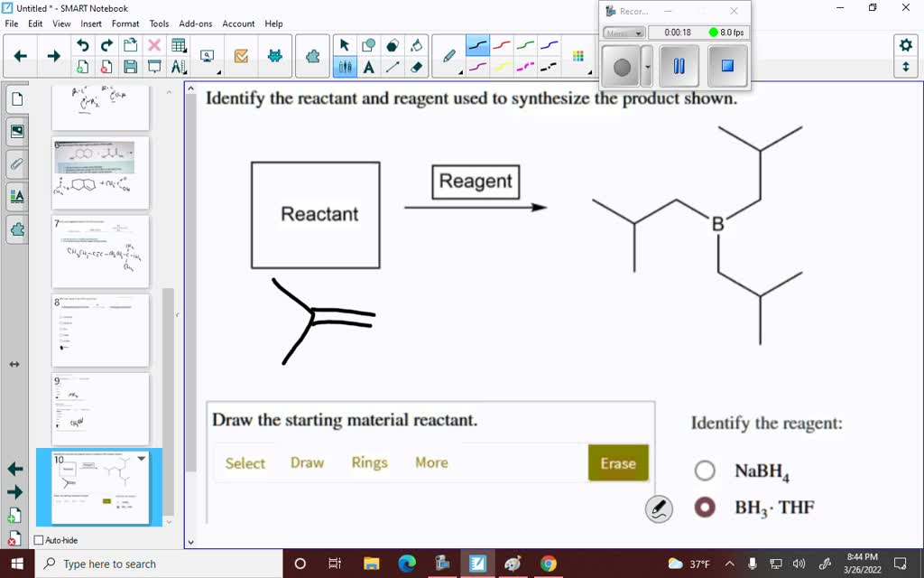This screenshot has width=924, height=578.
Task: Open the record options dropdown arrow
Action: coord(647,67)
